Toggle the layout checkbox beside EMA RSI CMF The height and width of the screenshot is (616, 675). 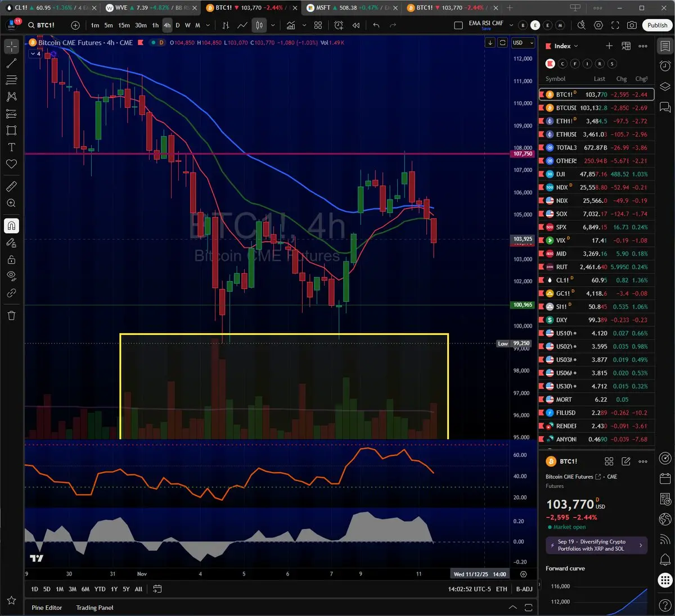[458, 25]
